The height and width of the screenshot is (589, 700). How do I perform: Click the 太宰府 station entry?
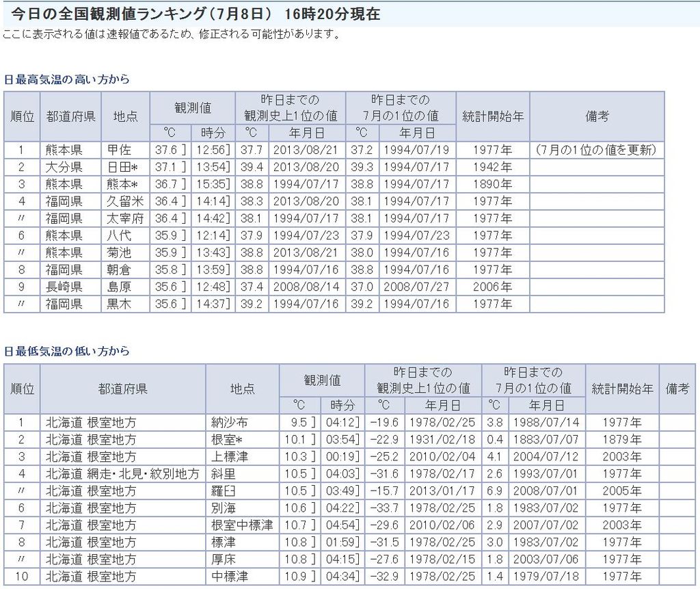coord(124,218)
